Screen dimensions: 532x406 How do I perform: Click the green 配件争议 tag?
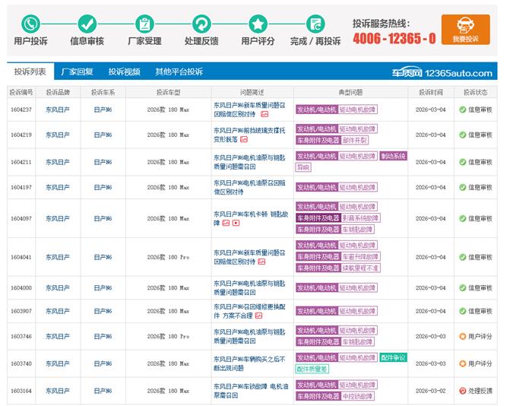pos(393,357)
